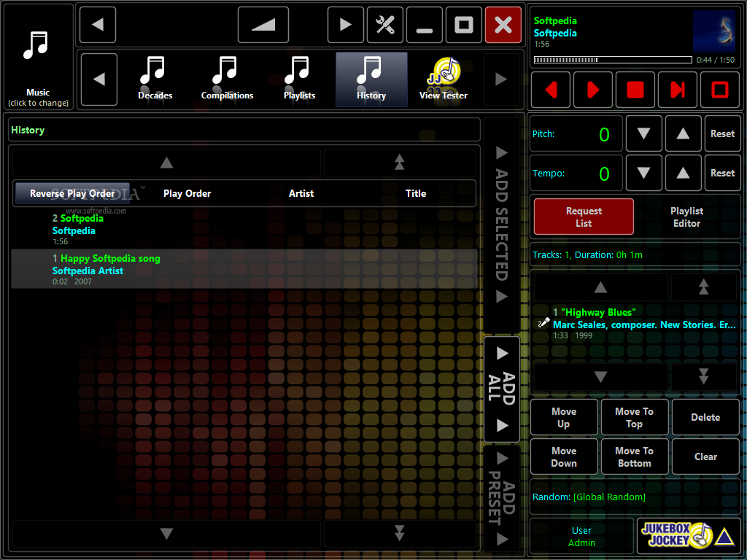The height and width of the screenshot is (560, 747).
Task: Go back with the top-left back arrow
Action: (x=98, y=25)
